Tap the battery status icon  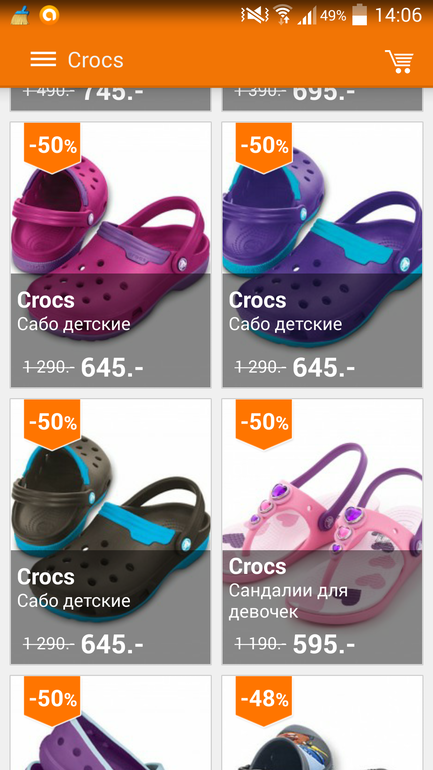coord(360,15)
